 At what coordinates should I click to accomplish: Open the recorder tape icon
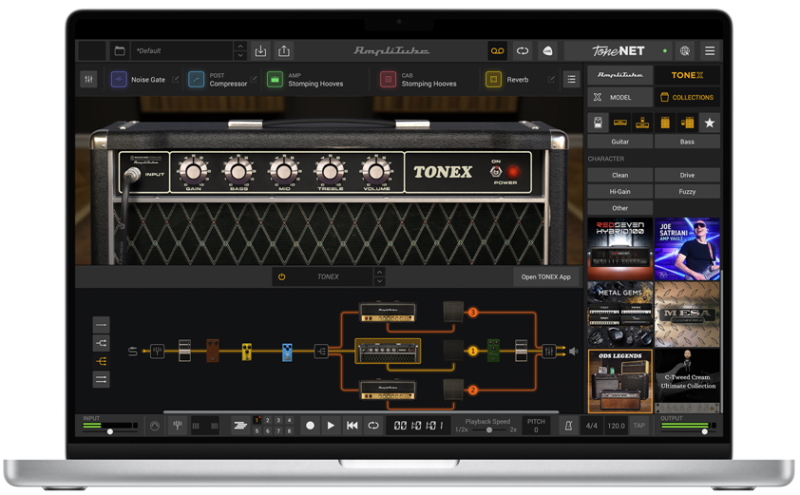click(497, 51)
